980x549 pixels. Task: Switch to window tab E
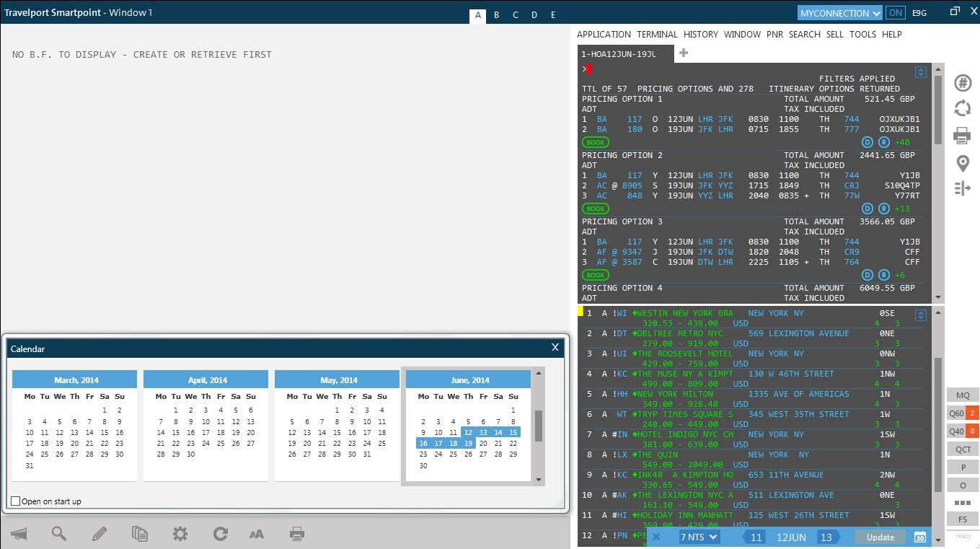click(x=553, y=15)
